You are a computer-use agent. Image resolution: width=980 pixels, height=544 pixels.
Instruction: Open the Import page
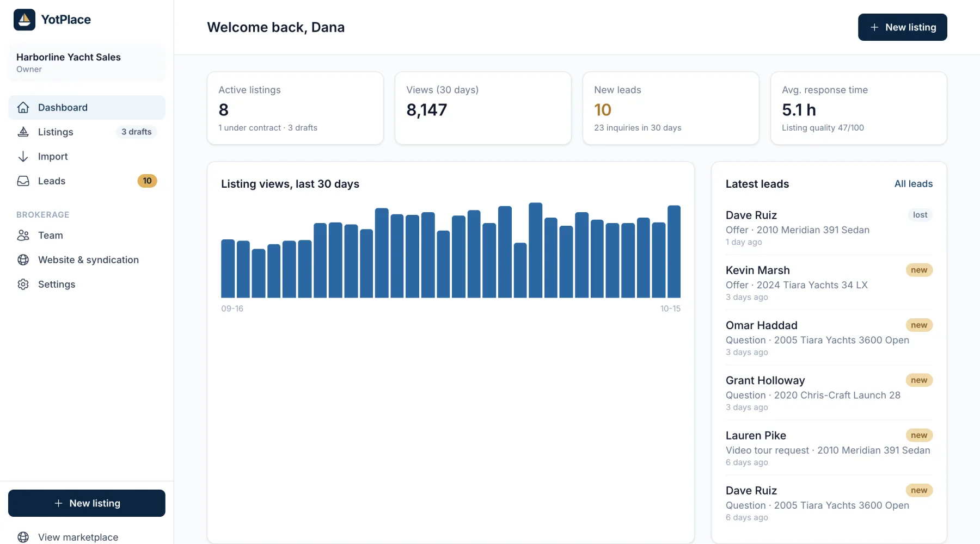point(87,157)
